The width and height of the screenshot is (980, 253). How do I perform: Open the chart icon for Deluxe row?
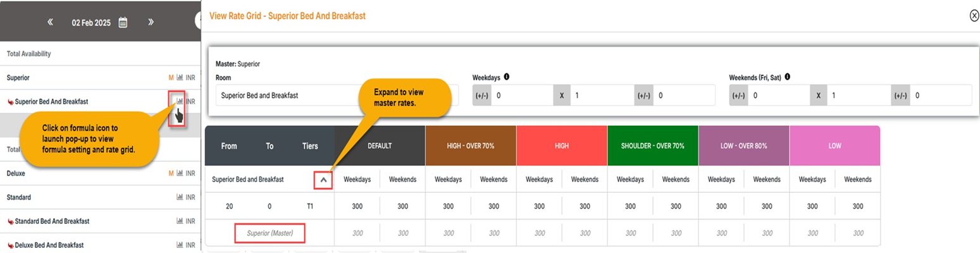(180, 173)
